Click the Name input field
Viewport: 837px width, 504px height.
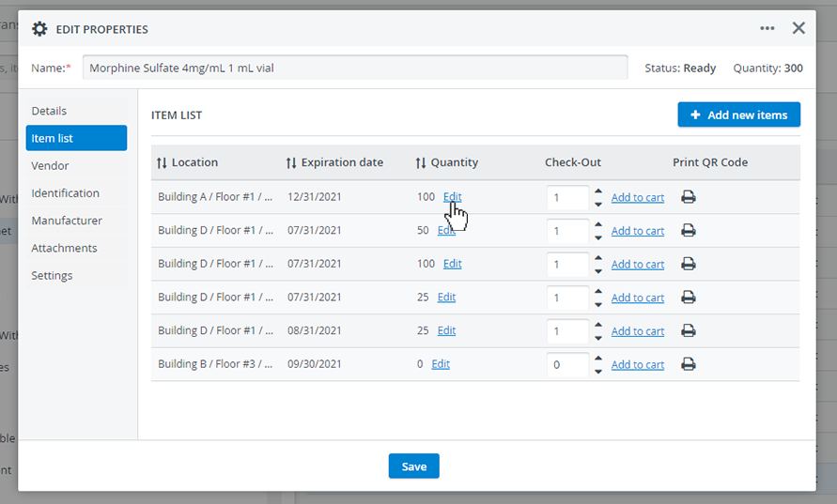(355, 68)
